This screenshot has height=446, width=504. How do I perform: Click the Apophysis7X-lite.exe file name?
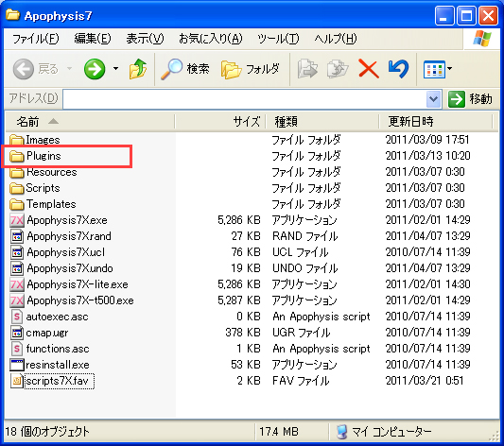[78, 284]
